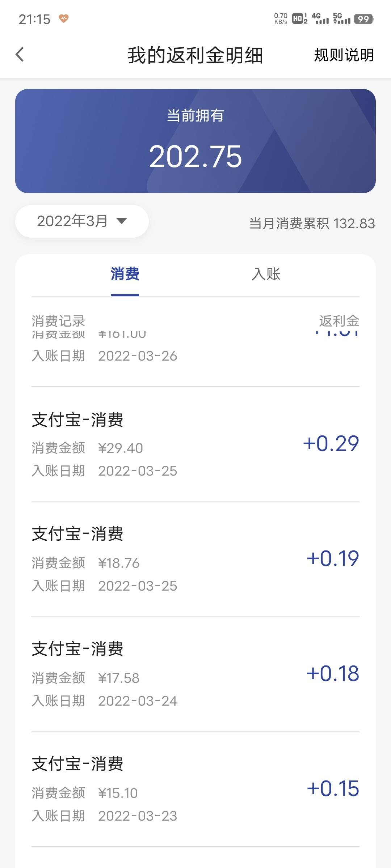Viewport: 391px width, 868px height.
Task: Open the ¥15.10 支付宝-消费 record
Action: click(x=195, y=790)
